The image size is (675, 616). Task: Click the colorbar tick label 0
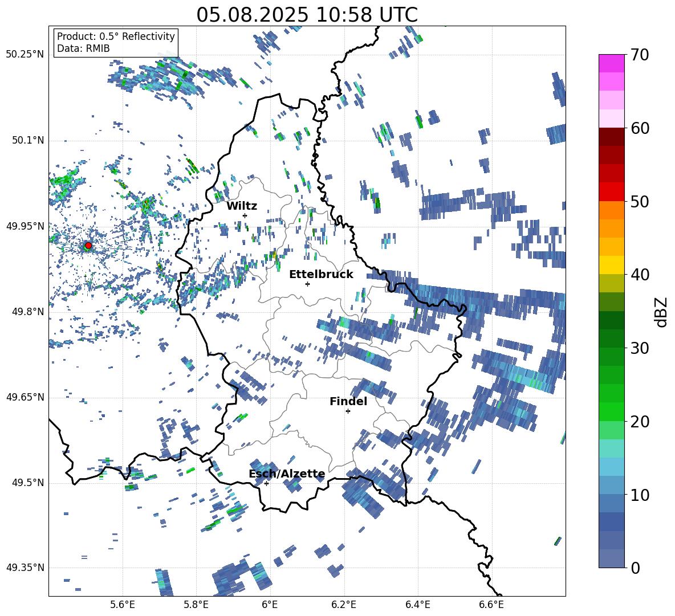pos(635,568)
